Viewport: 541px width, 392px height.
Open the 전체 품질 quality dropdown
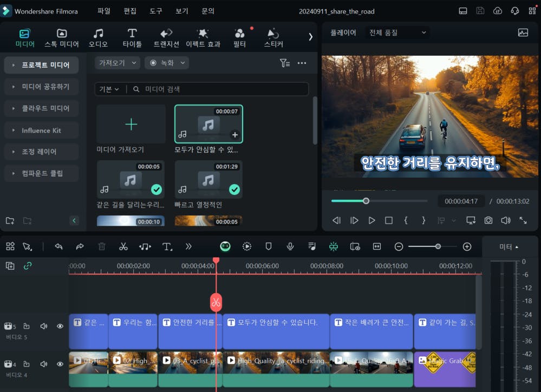tap(397, 32)
